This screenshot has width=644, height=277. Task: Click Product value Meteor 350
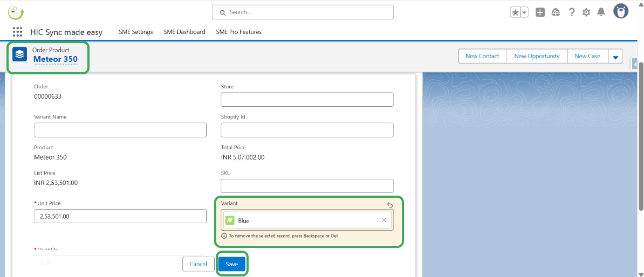(51, 157)
